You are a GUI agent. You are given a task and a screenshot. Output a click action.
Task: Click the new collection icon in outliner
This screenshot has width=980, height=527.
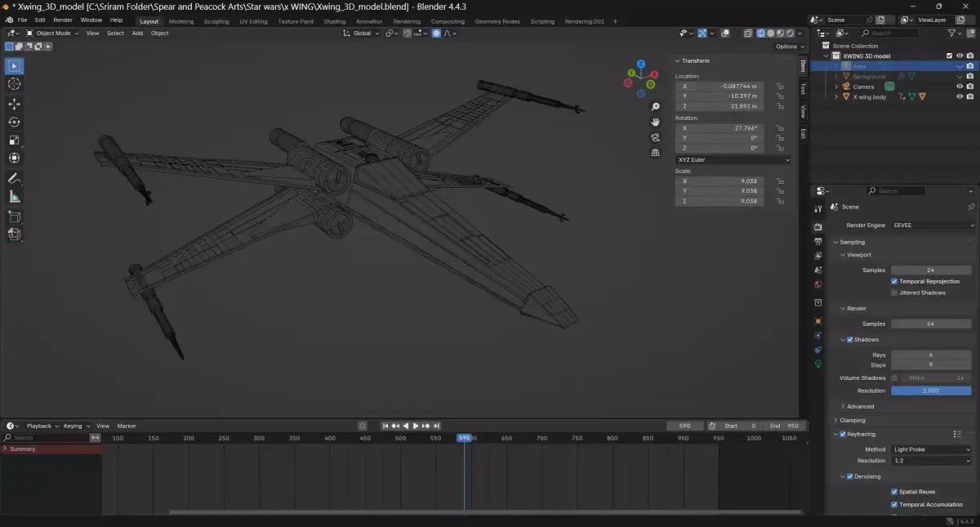(971, 33)
